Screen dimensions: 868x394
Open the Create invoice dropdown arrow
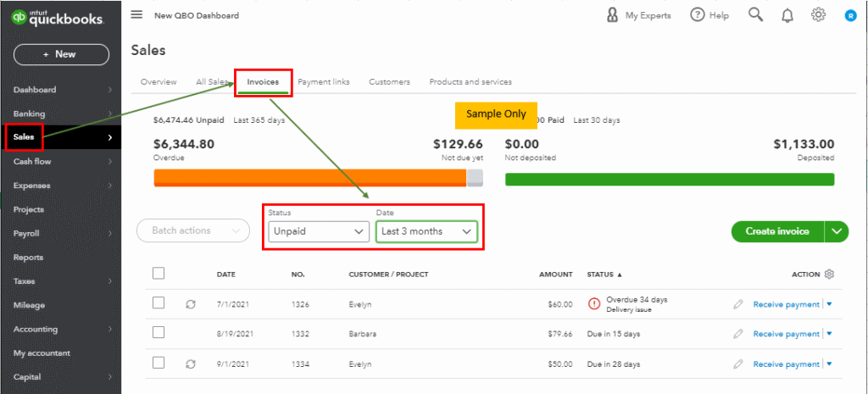click(x=837, y=231)
